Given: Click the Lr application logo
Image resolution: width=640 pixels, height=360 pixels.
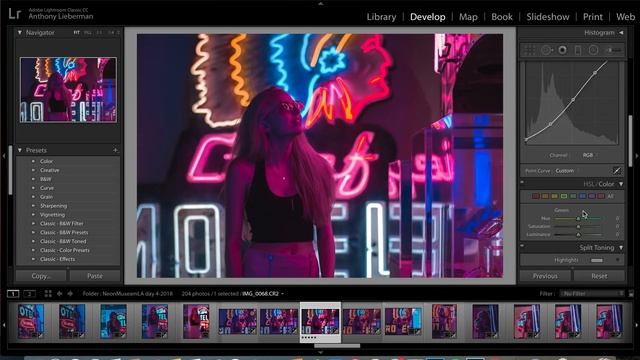Looking at the screenshot, I should pyautogui.click(x=14, y=14).
